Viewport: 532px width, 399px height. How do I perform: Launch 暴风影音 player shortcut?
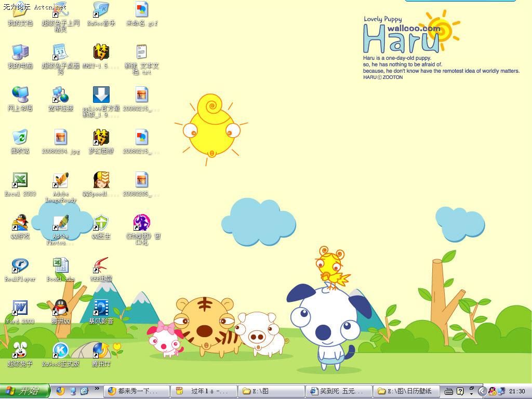coord(101,312)
